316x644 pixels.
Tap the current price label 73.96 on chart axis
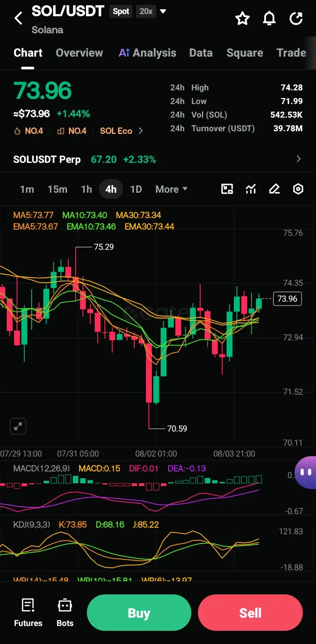(287, 299)
